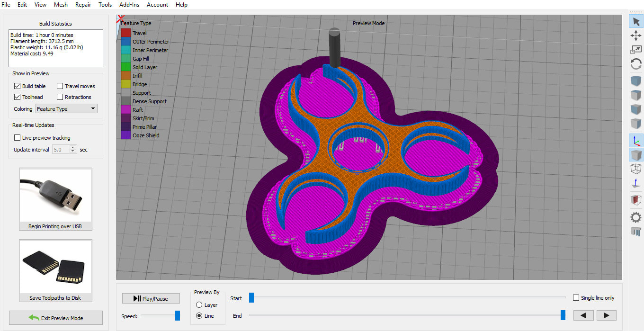
Task: Open the cross section view tool
Action: 636,200
